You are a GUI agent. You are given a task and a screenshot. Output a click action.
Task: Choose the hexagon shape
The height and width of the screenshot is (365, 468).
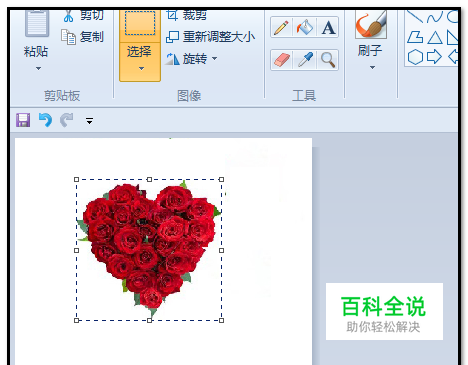415,57
